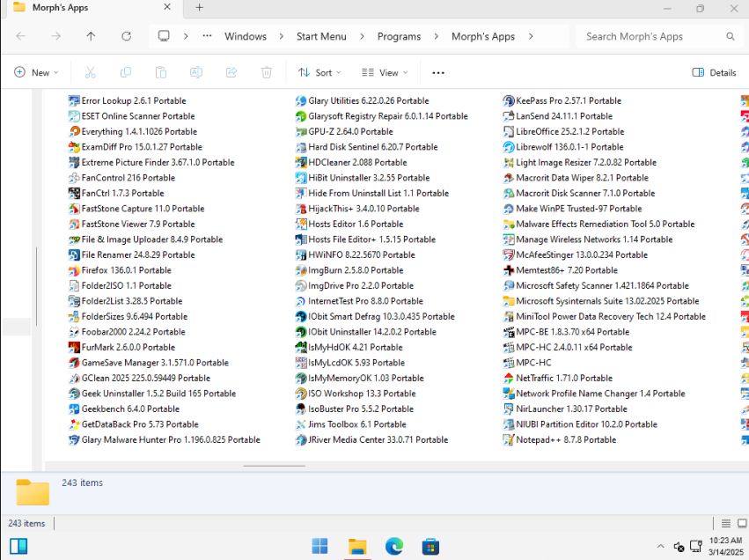
Task: Select Microsoft Sysinternals Suite 13.02.2025 Portable
Action: pos(601,301)
